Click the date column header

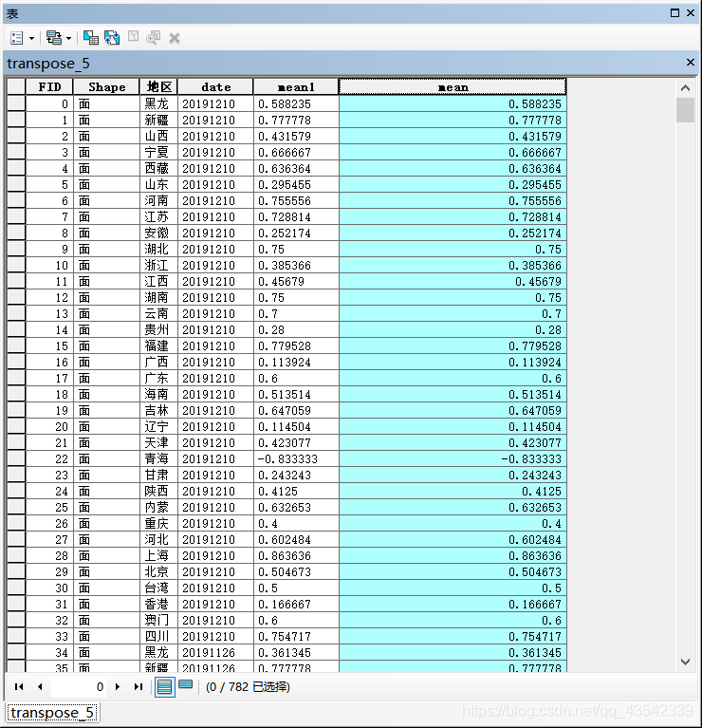pos(215,86)
